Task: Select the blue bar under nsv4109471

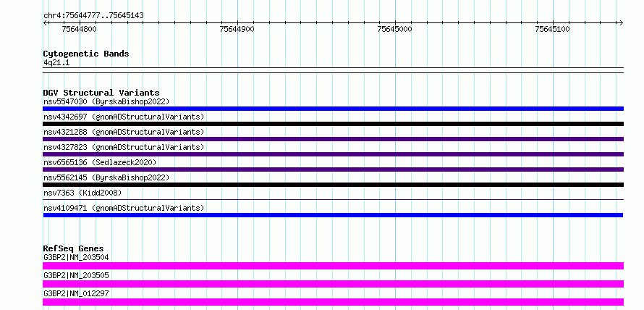Action: pos(333,215)
